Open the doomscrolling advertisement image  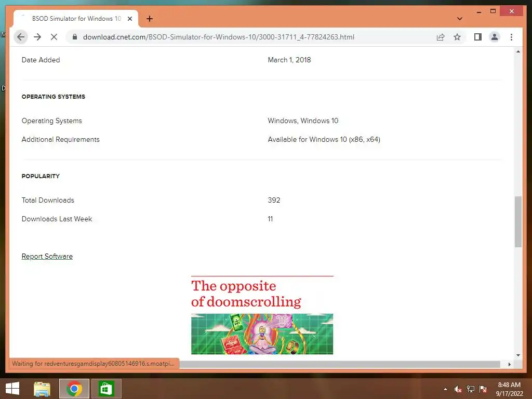click(262, 334)
